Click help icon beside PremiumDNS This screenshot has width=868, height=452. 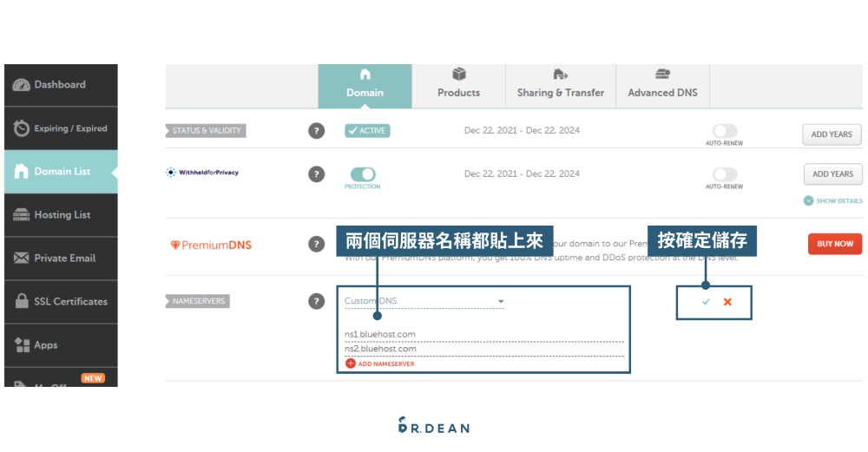(x=316, y=244)
